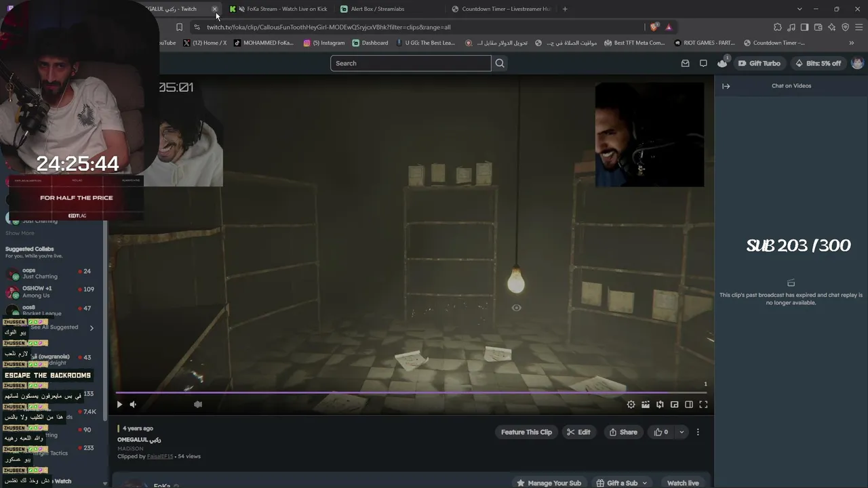Image resolution: width=868 pixels, height=488 pixels.
Task: Open the Best TFT Meta Com... bookmark
Action: tap(634, 43)
